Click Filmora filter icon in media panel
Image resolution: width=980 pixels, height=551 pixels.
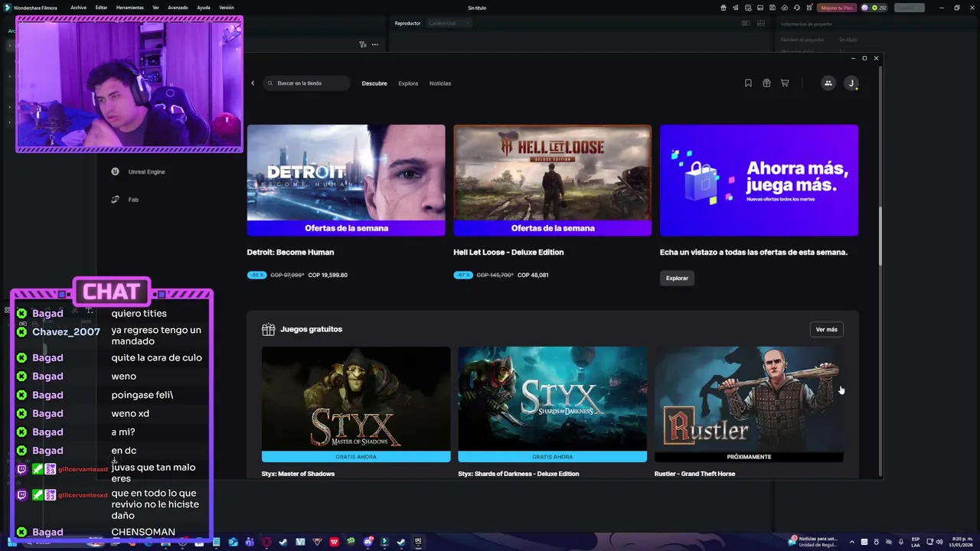[363, 44]
